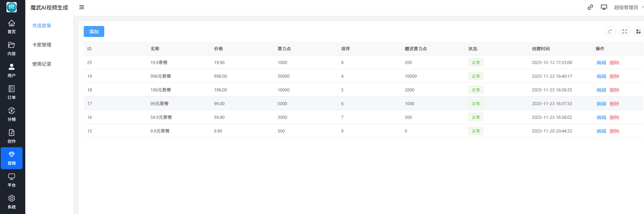
Task: Open the 首页 home icon in sidebar
Action: coord(12,23)
